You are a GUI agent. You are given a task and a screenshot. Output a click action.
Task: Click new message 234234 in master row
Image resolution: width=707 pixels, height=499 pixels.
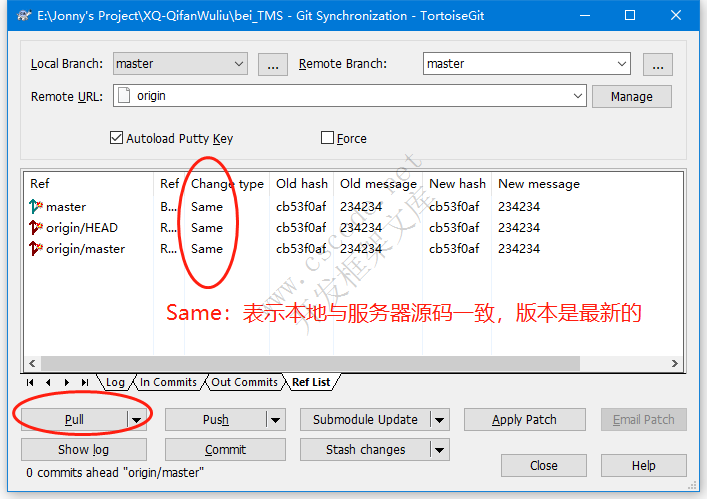coord(519,207)
